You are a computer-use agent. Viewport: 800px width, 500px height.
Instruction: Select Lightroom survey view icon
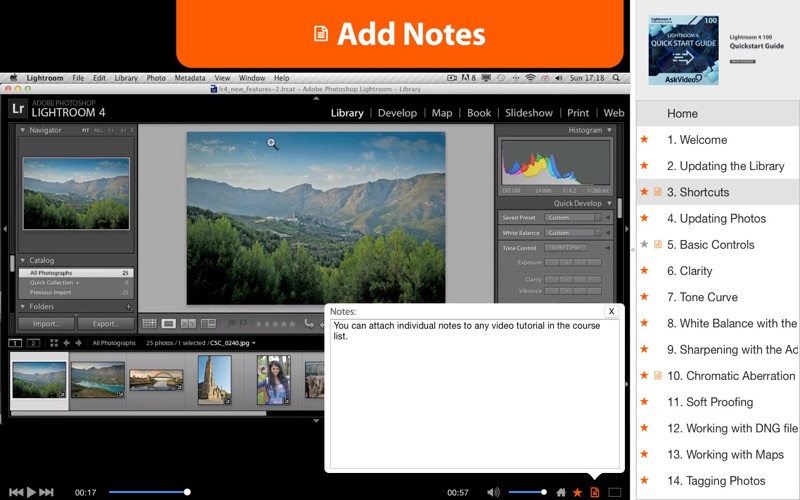(x=208, y=323)
